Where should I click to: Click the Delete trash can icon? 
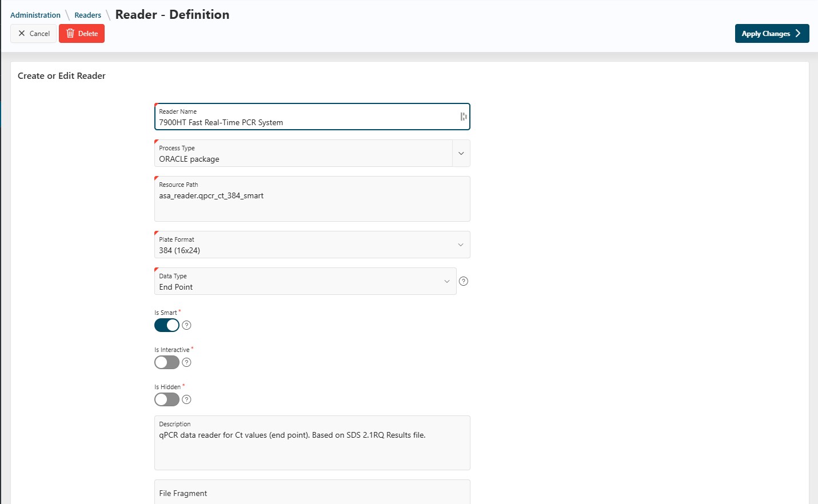pyautogui.click(x=70, y=34)
